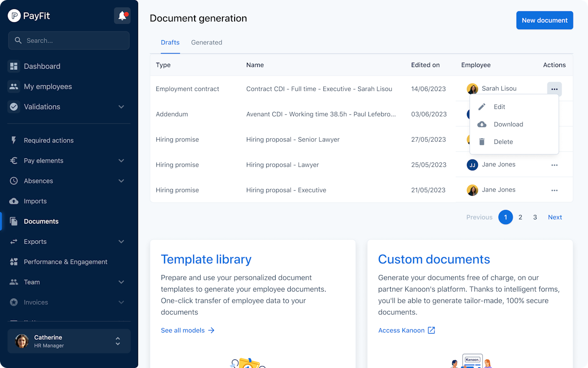This screenshot has height=368, width=588.
Task: Click the Performance & Engagement icon
Action: point(14,262)
